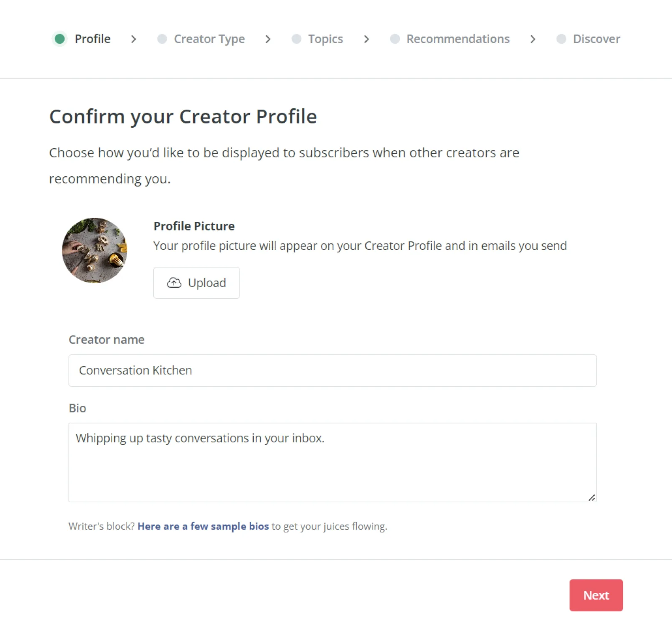Screen dimensions: 672x622
Task: Click the chevron after Creator Type step
Action: coord(268,39)
